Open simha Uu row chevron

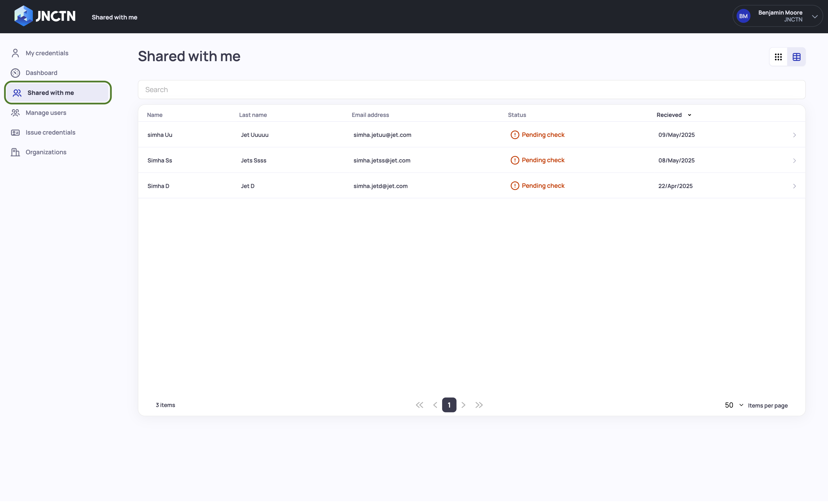tap(794, 135)
